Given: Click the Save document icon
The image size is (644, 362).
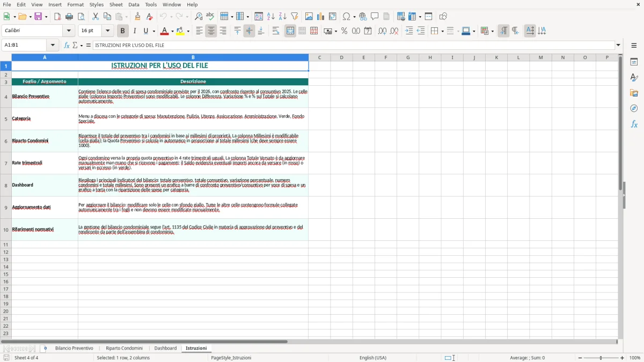Looking at the screenshot, I should [x=38, y=17].
